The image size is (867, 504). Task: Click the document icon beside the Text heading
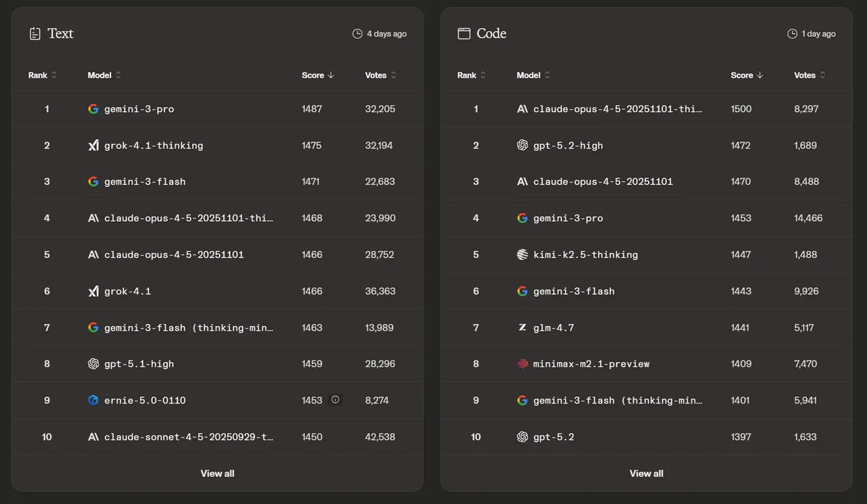click(34, 33)
